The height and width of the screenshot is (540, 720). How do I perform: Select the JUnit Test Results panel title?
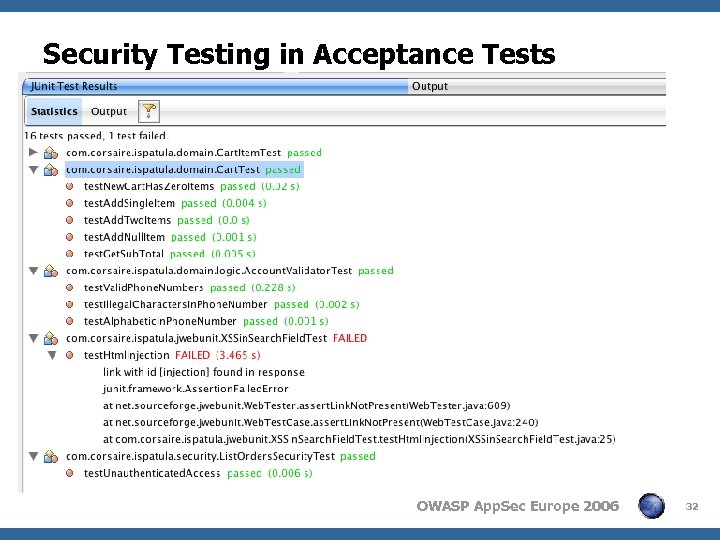click(x=74, y=87)
